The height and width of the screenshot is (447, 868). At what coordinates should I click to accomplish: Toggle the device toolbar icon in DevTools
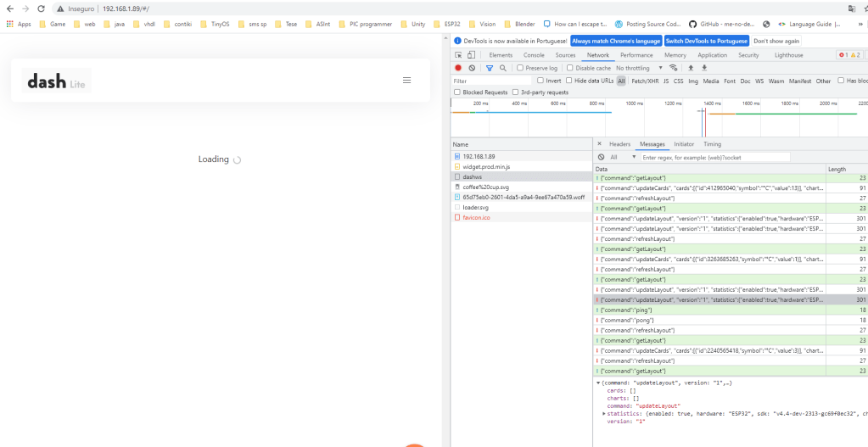click(x=471, y=55)
